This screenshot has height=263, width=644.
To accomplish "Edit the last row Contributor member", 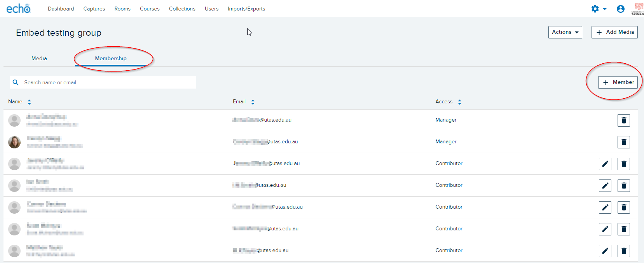I will pos(605,251).
